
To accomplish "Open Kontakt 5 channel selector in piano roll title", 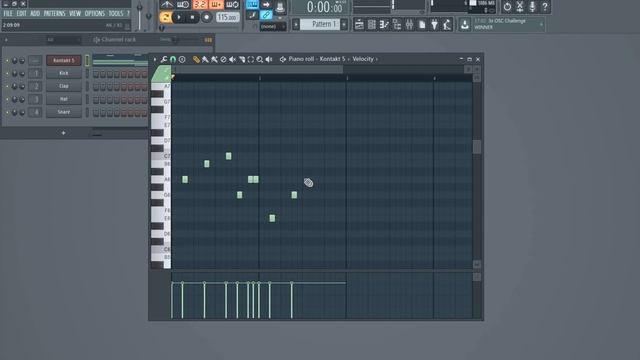I will point(332,59).
